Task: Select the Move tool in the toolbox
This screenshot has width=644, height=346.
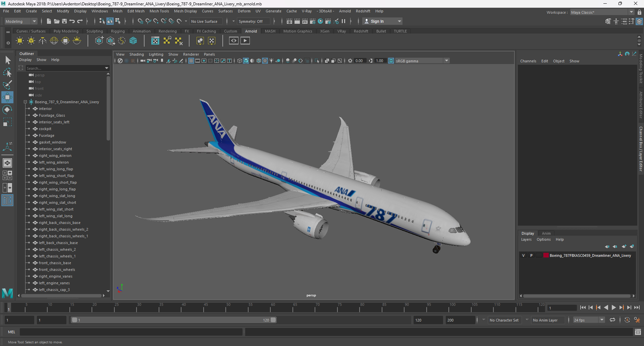Action: [7, 97]
